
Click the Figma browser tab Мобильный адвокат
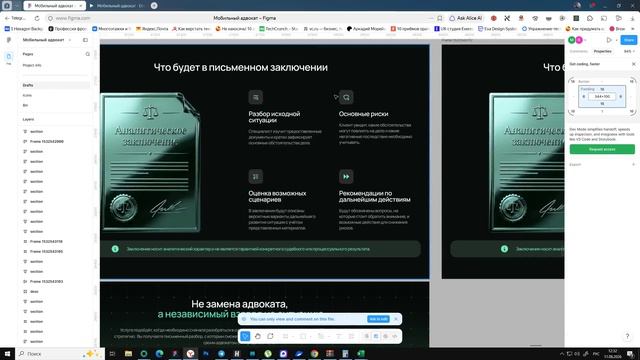(x=54, y=6)
